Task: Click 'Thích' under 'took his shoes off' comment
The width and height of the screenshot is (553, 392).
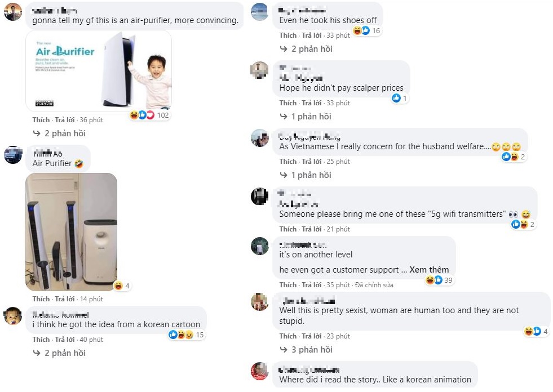Action: click(287, 35)
